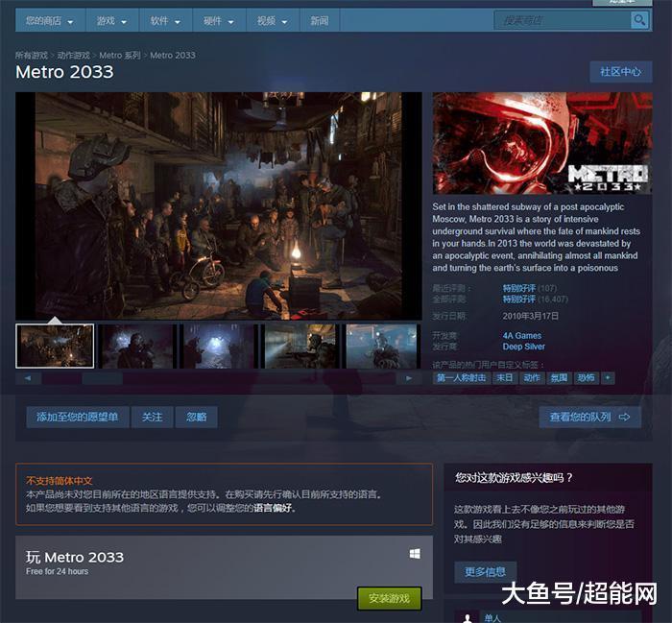Expand the 硬件 dropdown menu

click(219, 20)
